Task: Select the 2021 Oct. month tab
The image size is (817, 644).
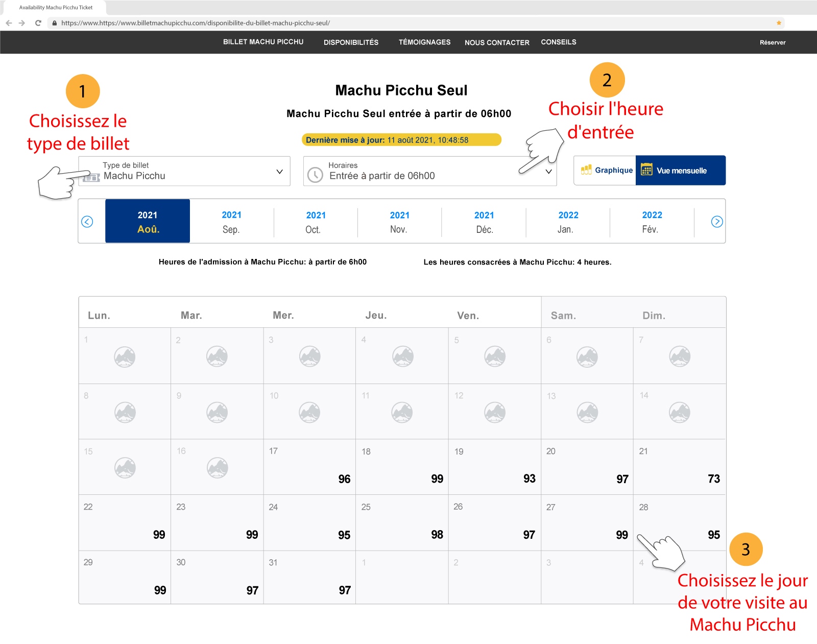Action: point(316,222)
